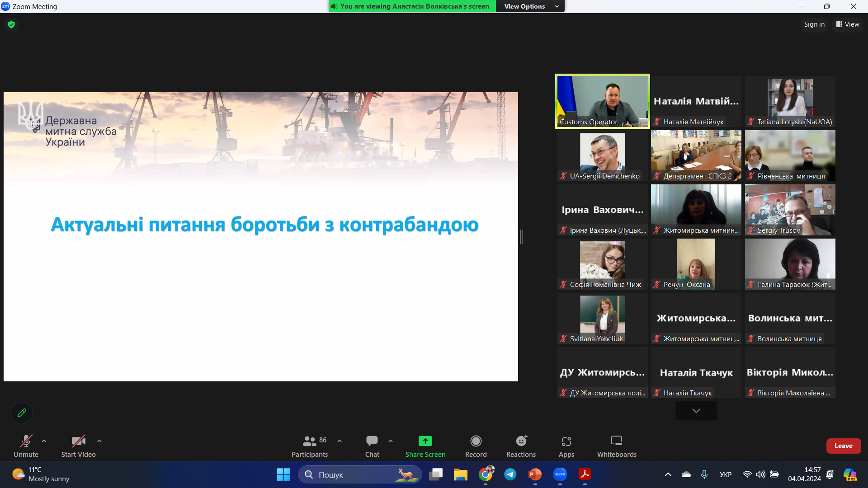Start your video camera
868x488 pixels.
coord(78,445)
